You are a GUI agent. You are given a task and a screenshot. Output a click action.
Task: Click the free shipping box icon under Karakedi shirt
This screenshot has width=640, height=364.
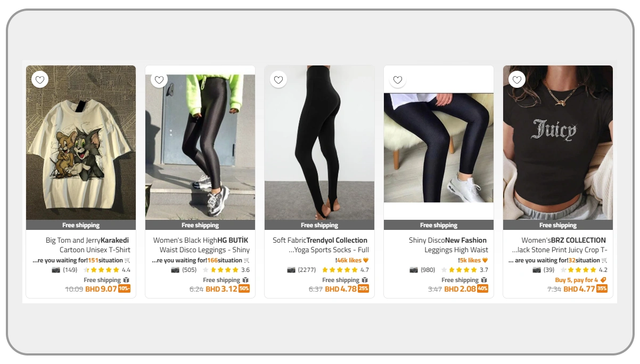pos(126,280)
